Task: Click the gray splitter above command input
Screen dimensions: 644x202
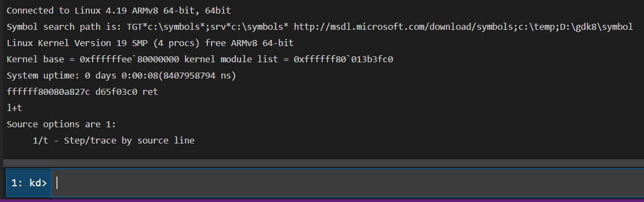Action: pyautogui.click(x=324, y=163)
